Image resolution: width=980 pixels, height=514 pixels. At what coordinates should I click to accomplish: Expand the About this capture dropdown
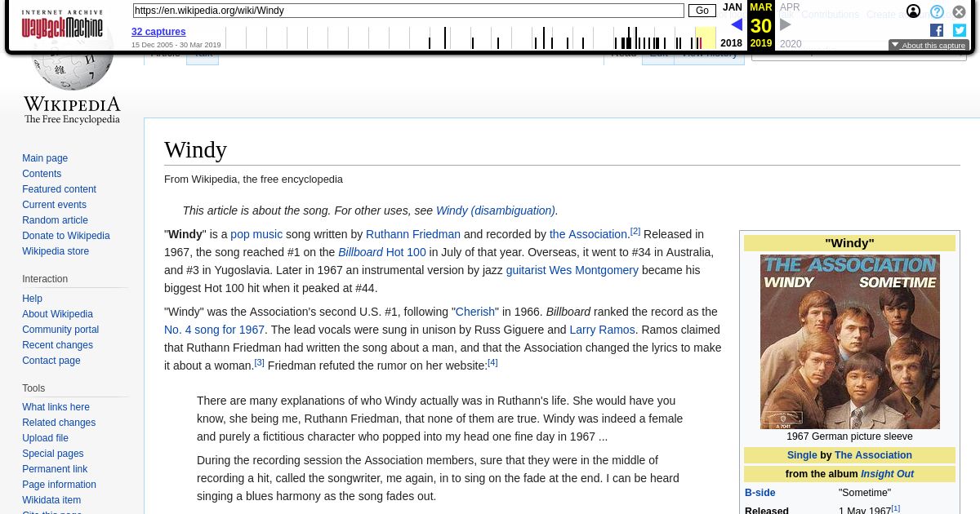point(929,46)
